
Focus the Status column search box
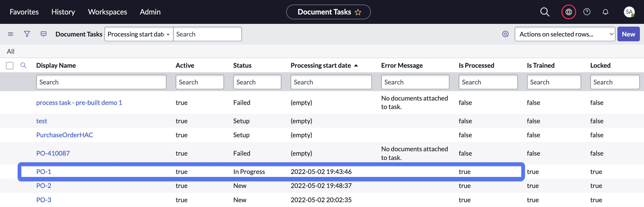257,82
